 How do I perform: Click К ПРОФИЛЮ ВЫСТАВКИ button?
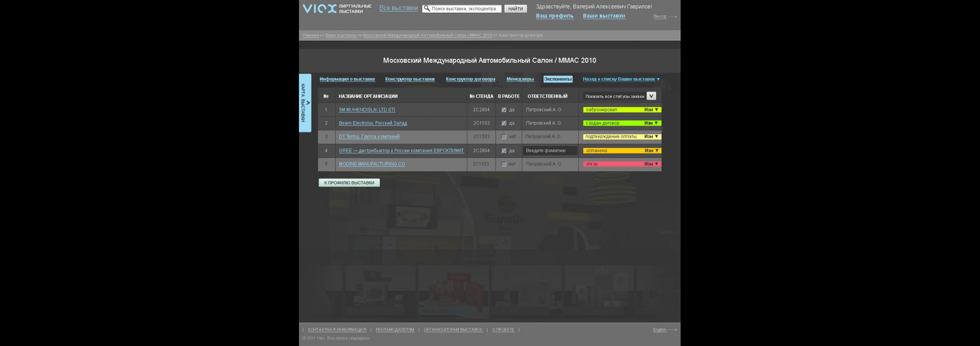[349, 183]
